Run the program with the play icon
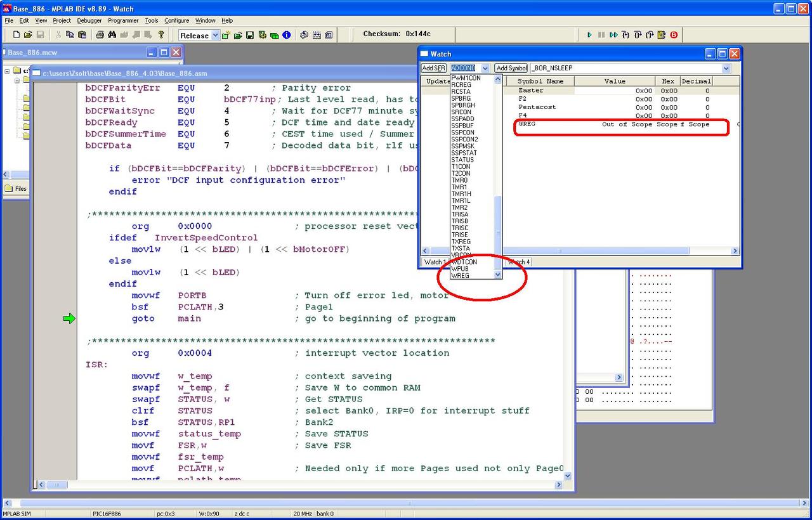Image resolution: width=812 pixels, height=520 pixels. click(589, 35)
